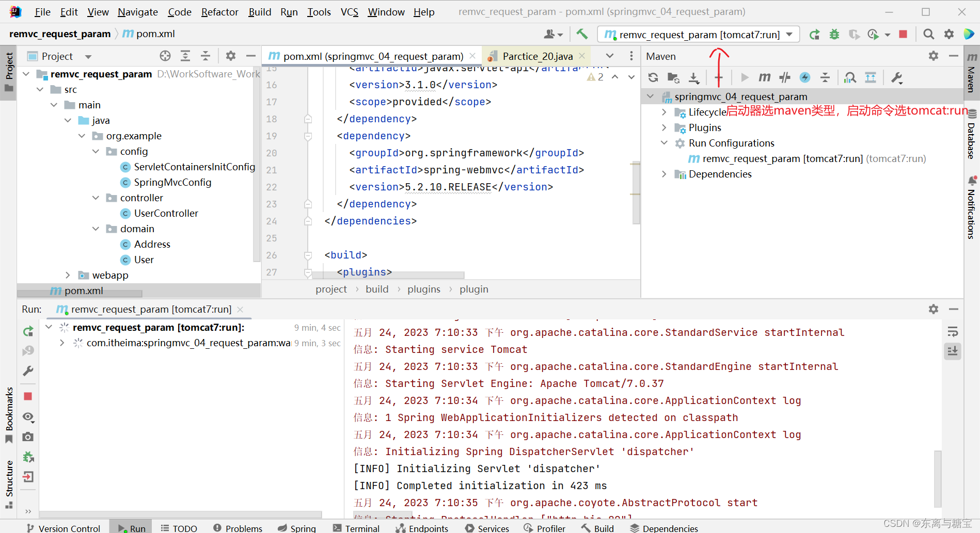Open run configuration dropdown
Image resolution: width=980 pixels, height=533 pixels.
point(789,35)
